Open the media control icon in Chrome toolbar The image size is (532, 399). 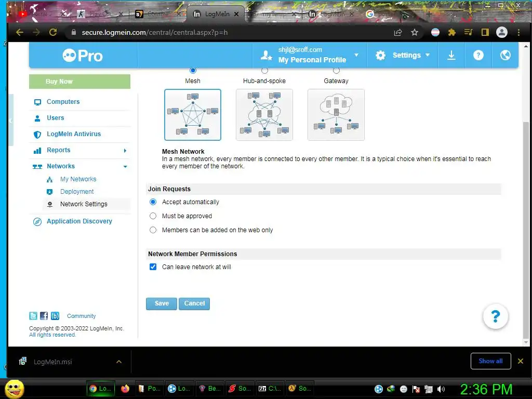[x=468, y=32]
